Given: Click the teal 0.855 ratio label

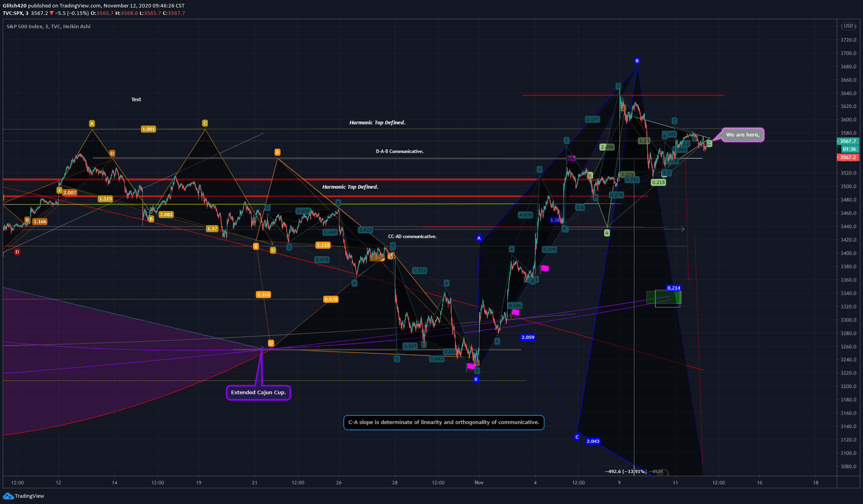Looking at the screenshot, I should (x=303, y=211).
